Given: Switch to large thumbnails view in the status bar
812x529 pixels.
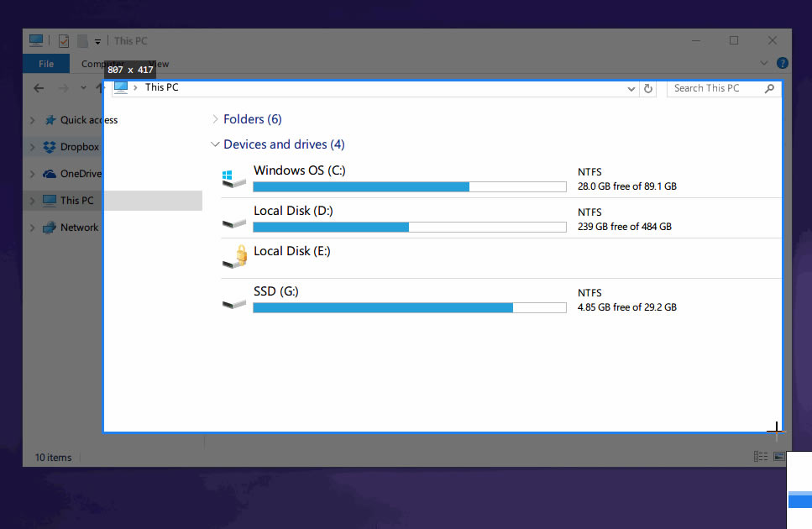Looking at the screenshot, I should (x=779, y=456).
